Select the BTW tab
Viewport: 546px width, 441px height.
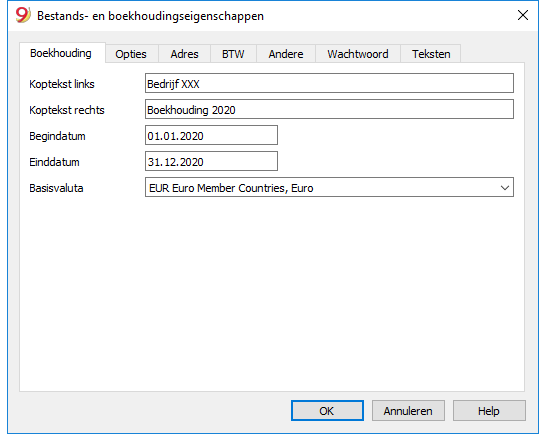pyautogui.click(x=233, y=54)
